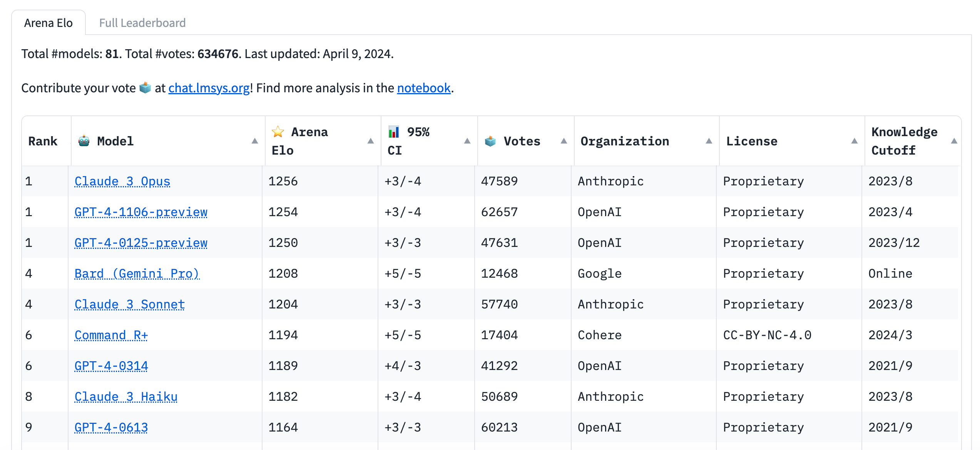Screen dimensions: 980x450
Task: Select Elo value 1164 for GPT-4-0613
Action: pos(283,427)
